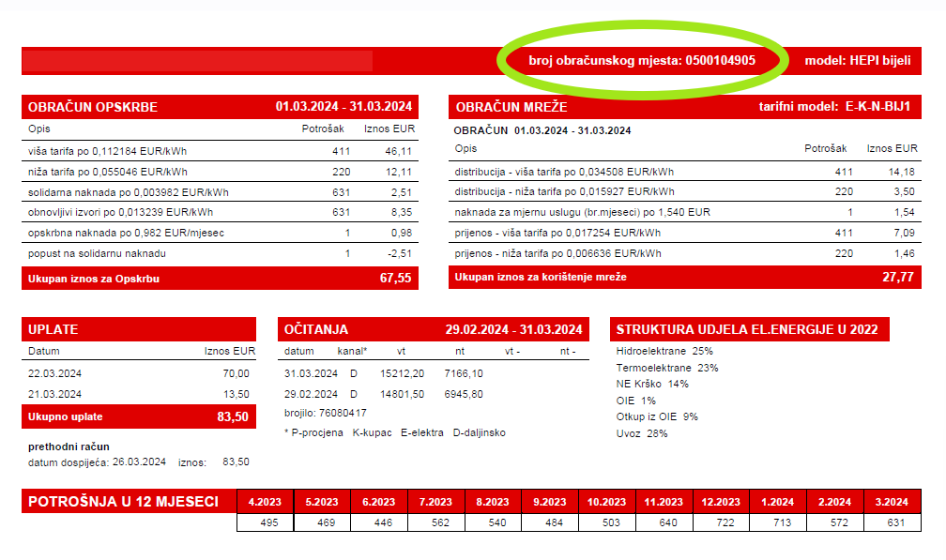Image resolution: width=946 pixels, height=560 pixels.
Task: Select 'distribucija - niža tarifa po 0,015927 EUR/kWh'
Action: coord(564,191)
